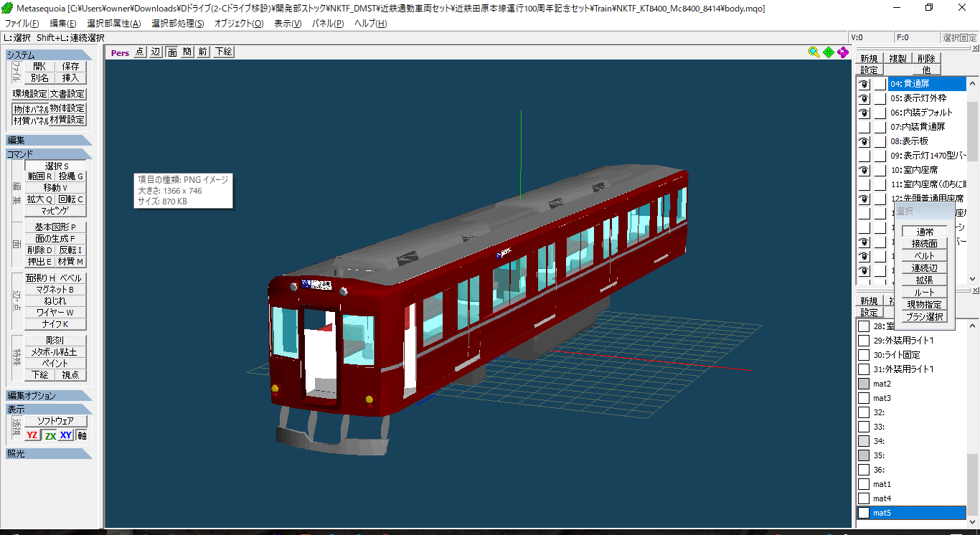
Task: Open the 他 menu in object panel
Action: coord(926,70)
